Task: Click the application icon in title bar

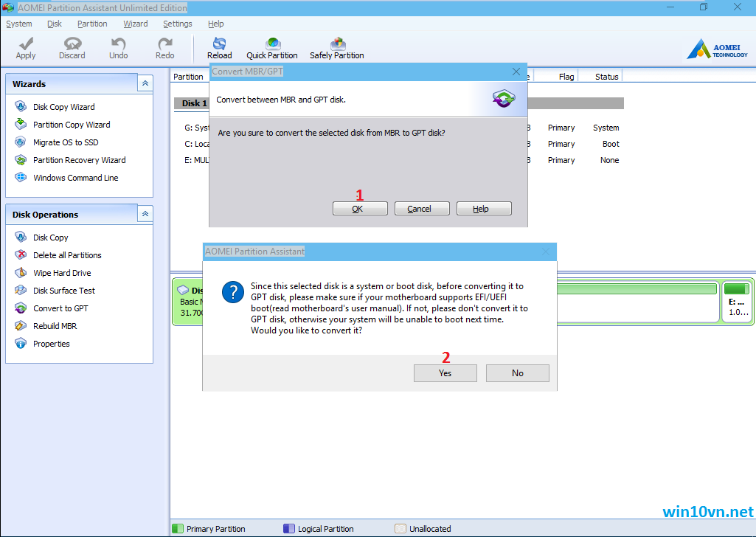Action: (8, 7)
